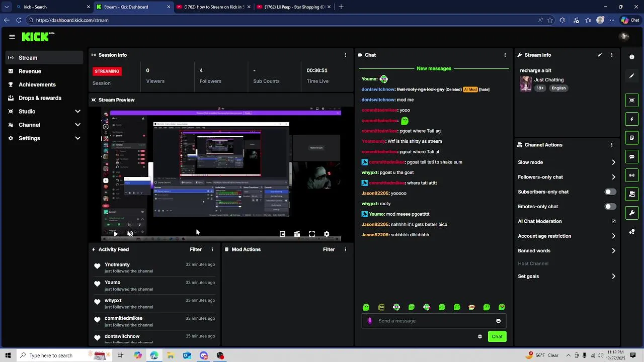Screen dimensions: 644x362
Task: Click the Kick logo
Action: point(38,37)
